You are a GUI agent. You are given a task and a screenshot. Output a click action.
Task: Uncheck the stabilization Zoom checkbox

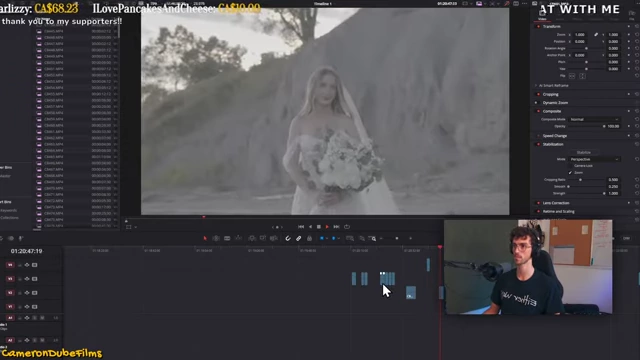pyautogui.click(x=571, y=173)
